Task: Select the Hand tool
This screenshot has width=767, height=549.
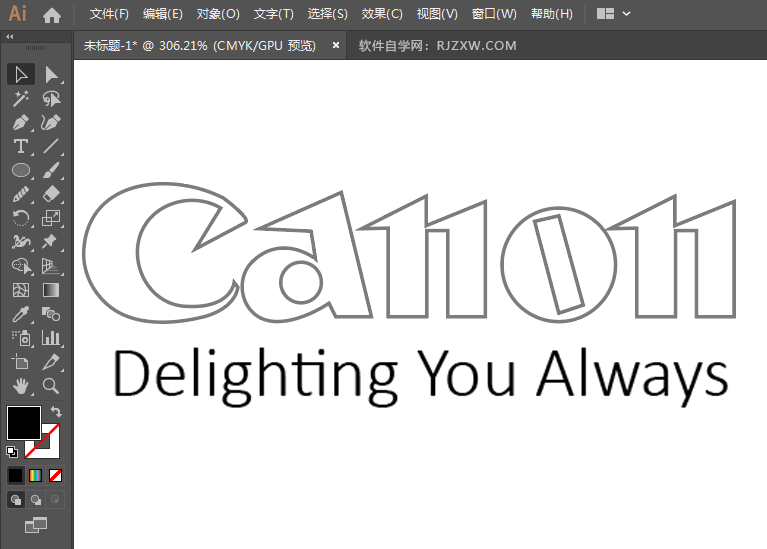Action: coord(21,386)
